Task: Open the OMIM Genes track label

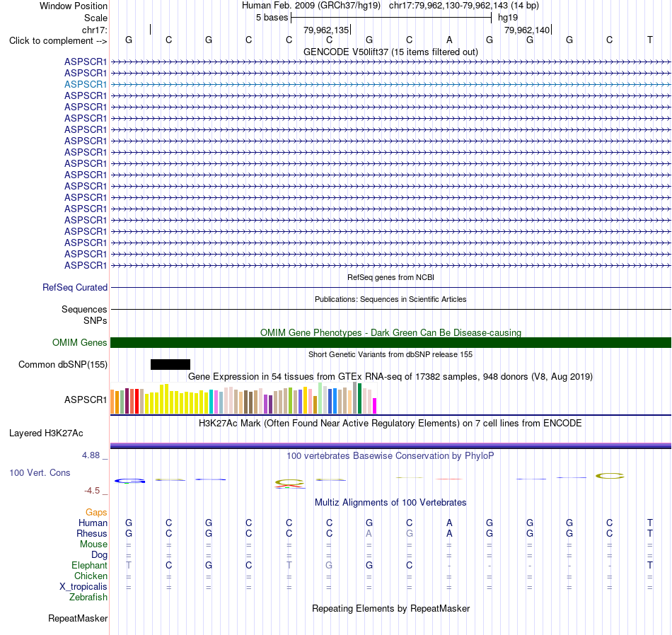Action: (79, 342)
